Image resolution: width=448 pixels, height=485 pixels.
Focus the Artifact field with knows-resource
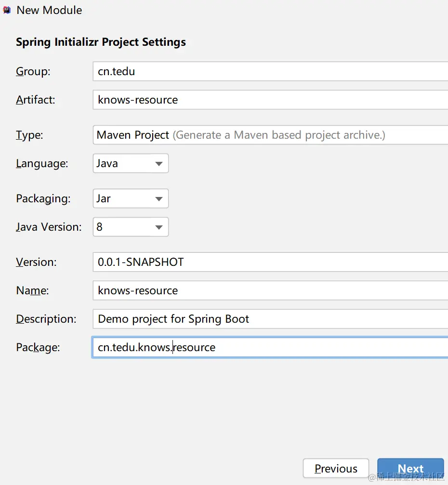point(270,100)
